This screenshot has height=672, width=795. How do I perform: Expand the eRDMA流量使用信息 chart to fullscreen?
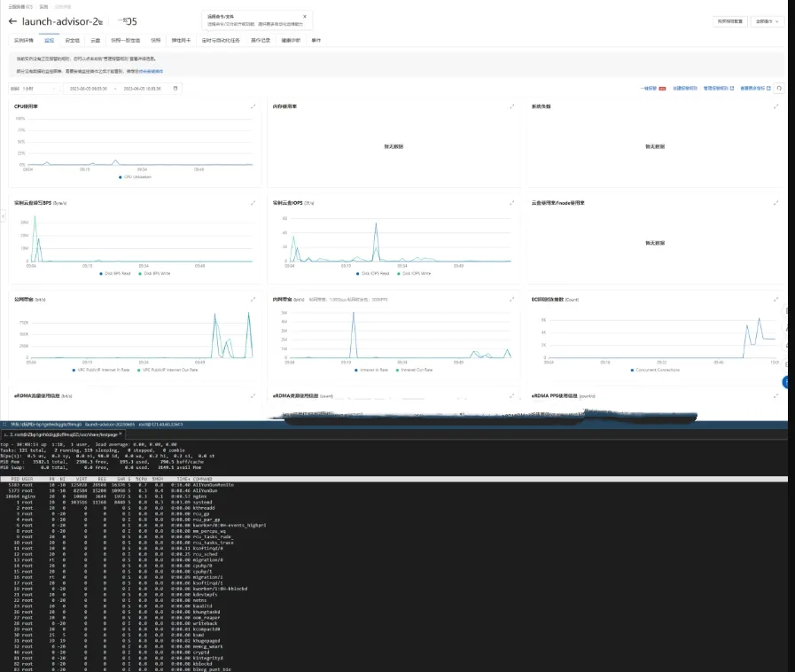253,395
